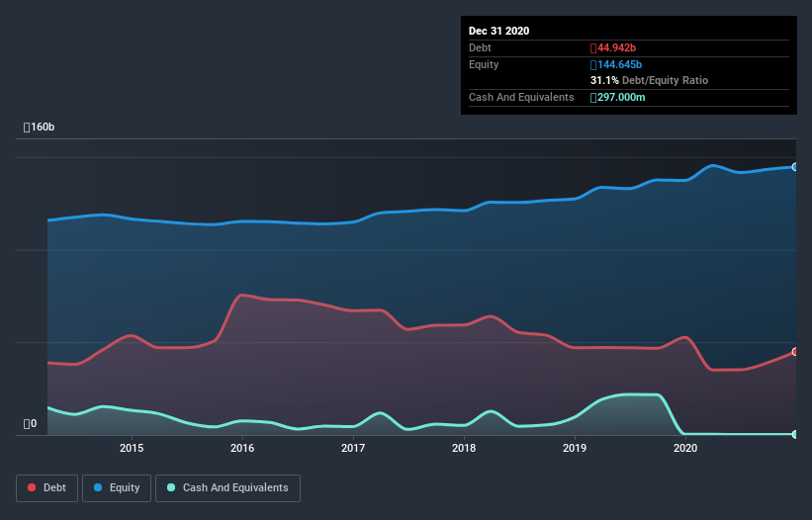Click the 2016 x-axis label
Image resolution: width=812 pixels, height=520 pixels.
coord(242,448)
